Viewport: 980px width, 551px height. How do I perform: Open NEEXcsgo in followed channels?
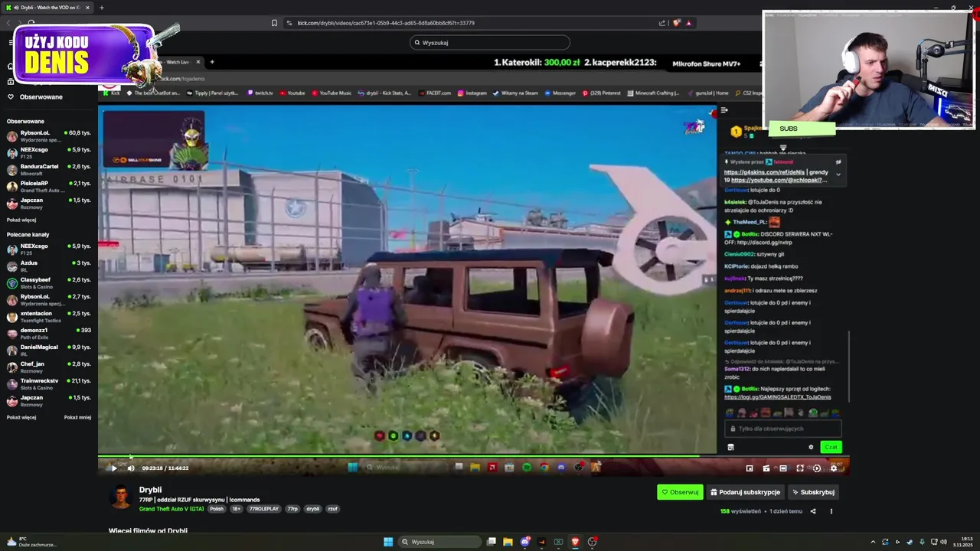coord(49,153)
